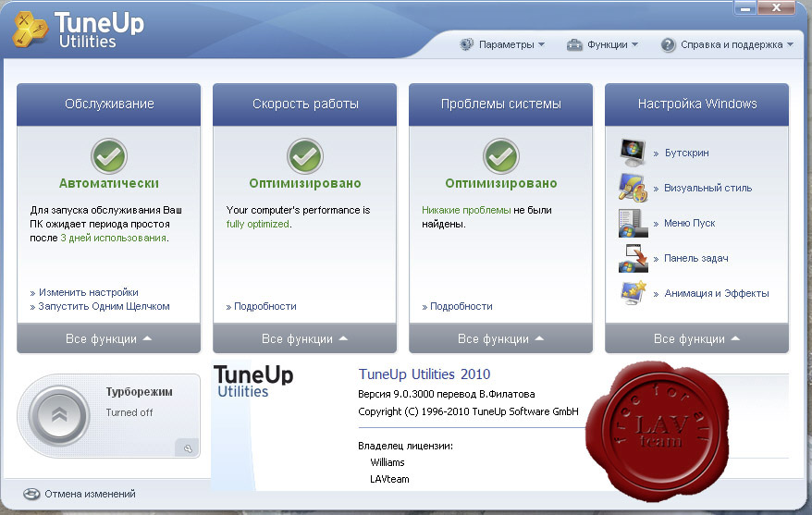Click the Анимация и Эффекты stars icon

633,292
